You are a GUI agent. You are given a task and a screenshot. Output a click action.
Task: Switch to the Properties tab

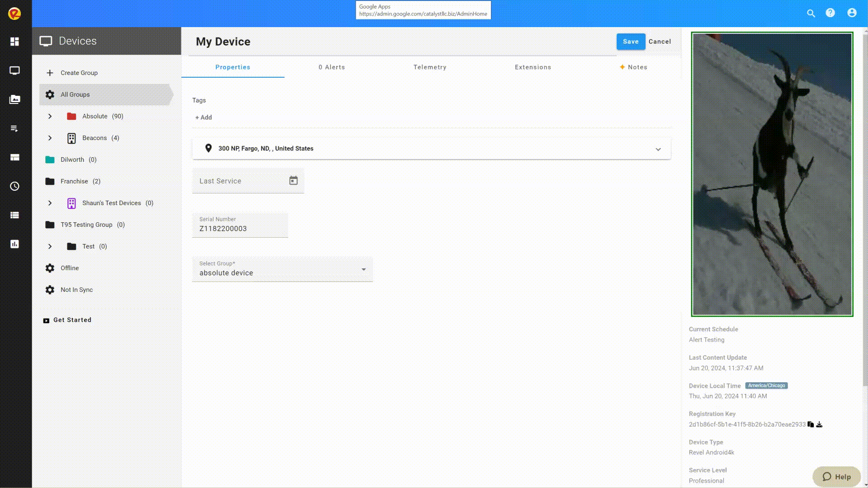[x=233, y=67]
